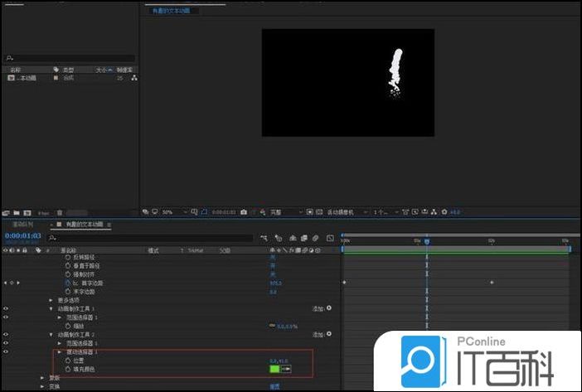Open the 50% zoom level dropdown
Viewport: 582px width, 392px height.
click(x=170, y=212)
